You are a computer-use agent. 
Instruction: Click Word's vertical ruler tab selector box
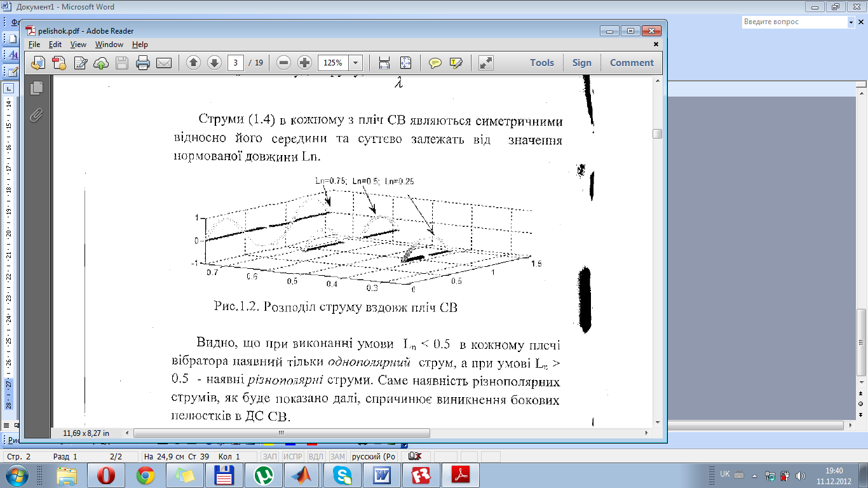click(x=8, y=88)
